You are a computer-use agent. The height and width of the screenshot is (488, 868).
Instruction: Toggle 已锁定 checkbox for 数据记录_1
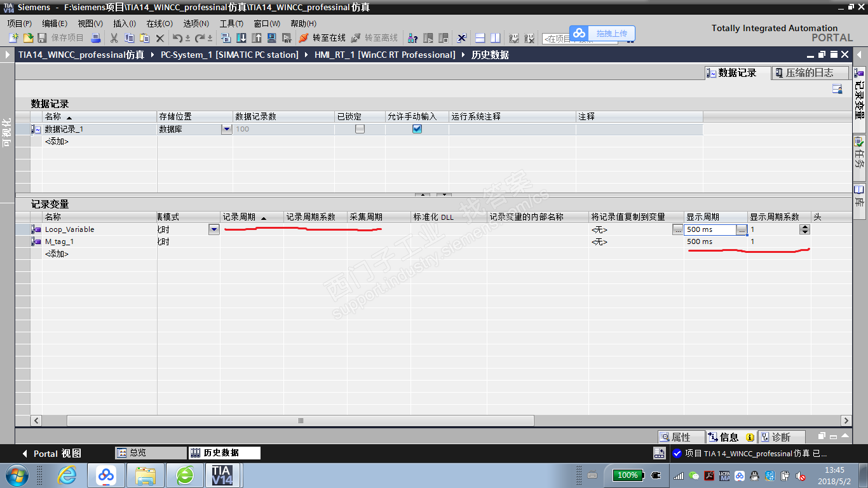click(x=360, y=129)
